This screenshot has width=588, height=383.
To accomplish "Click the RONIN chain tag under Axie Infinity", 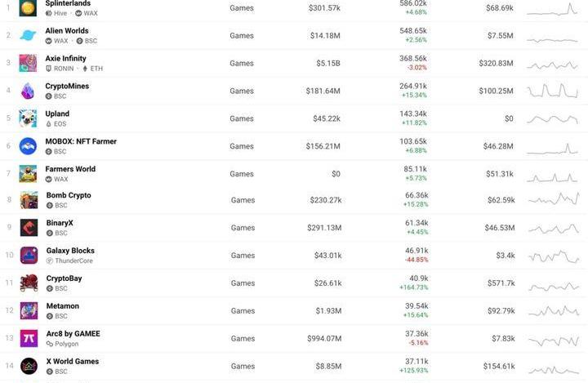I will 60,69.
